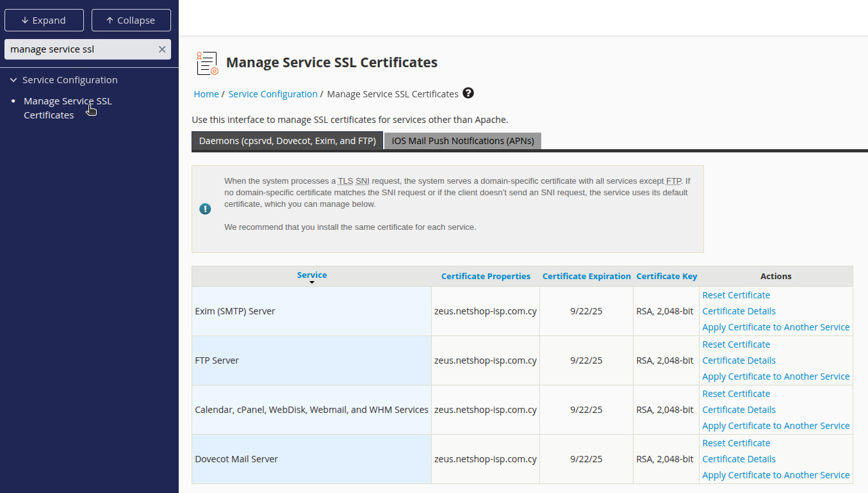Click the Manage Service SSL Certificates page icon

[x=208, y=63]
